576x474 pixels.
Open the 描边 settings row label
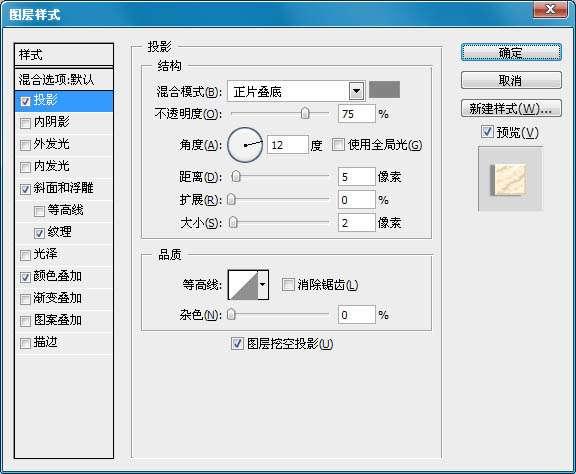pyautogui.click(x=46, y=342)
